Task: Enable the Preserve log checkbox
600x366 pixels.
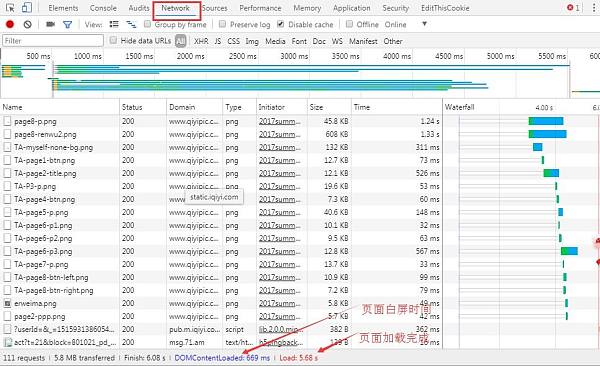Action: click(x=222, y=24)
